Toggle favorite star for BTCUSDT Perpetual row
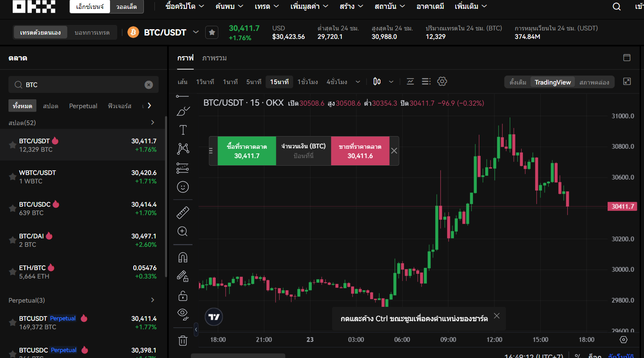 click(x=13, y=322)
